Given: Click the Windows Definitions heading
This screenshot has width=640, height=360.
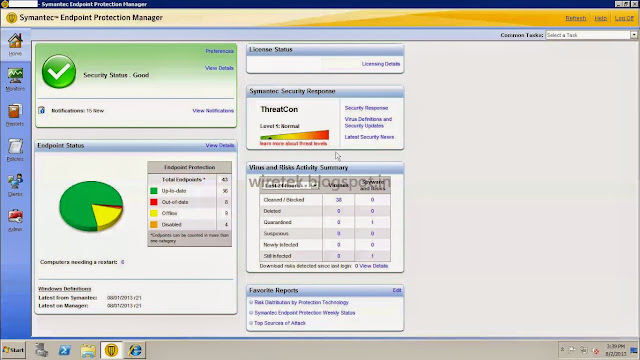Looking at the screenshot, I should point(65,289).
